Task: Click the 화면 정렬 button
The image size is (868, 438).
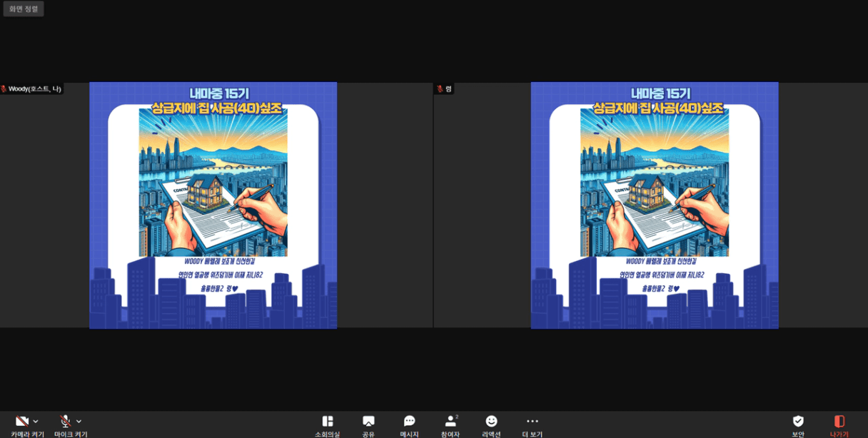Action: [x=24, y=9]
